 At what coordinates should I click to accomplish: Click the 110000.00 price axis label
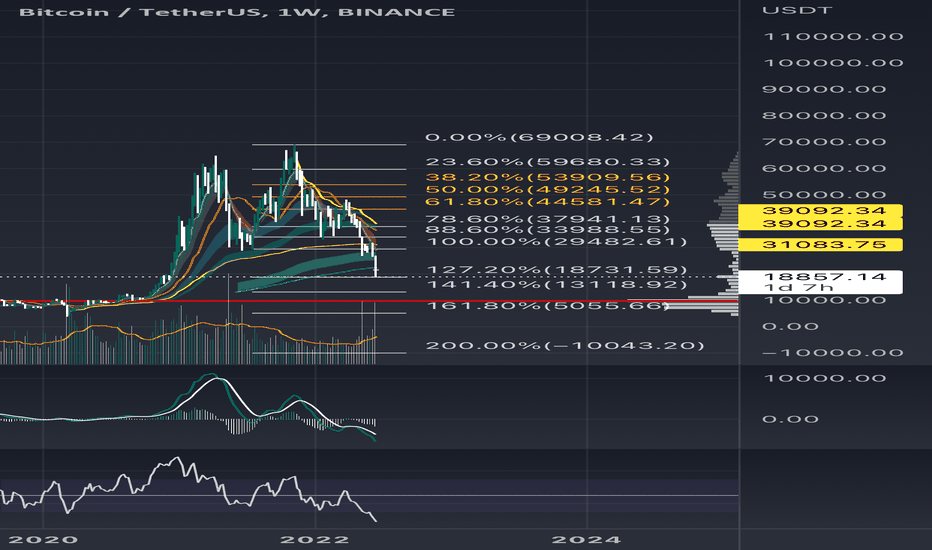click(833, 36)
